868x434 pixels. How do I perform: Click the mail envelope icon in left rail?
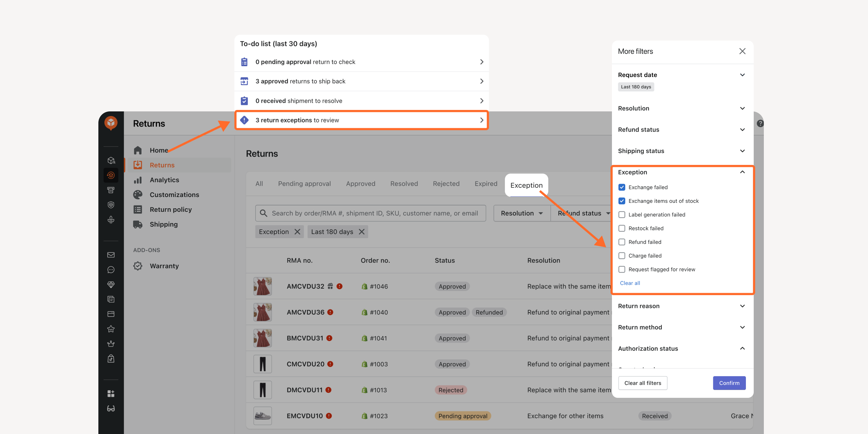(111, 255)
